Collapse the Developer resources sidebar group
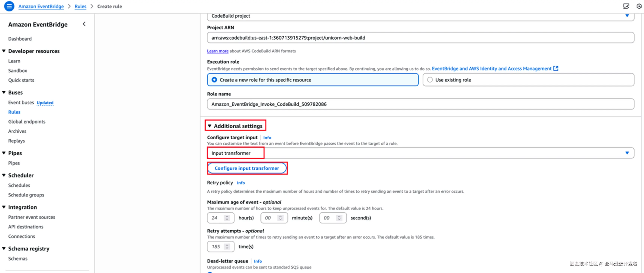The height and width of the screenshot is (273, 644). click(x=4, y=51)
